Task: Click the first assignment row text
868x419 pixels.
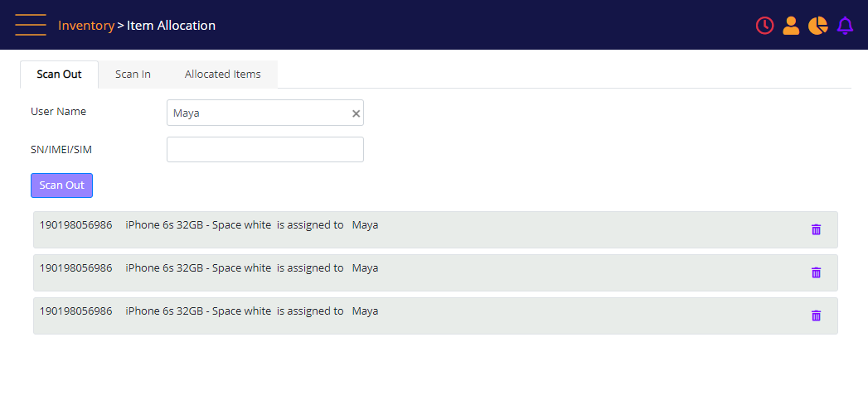Action: [x=209, y=225]
